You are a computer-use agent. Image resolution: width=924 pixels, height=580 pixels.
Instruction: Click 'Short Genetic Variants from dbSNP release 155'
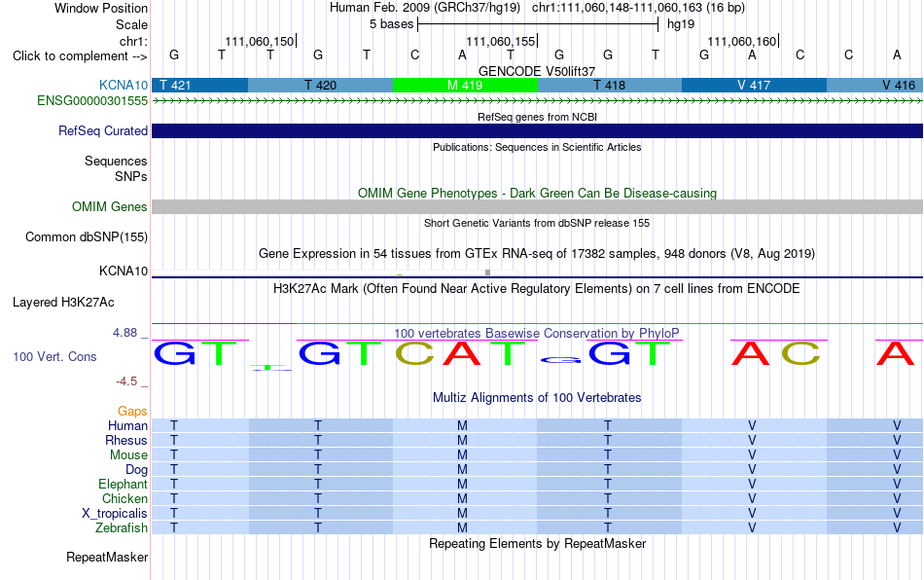537,223
